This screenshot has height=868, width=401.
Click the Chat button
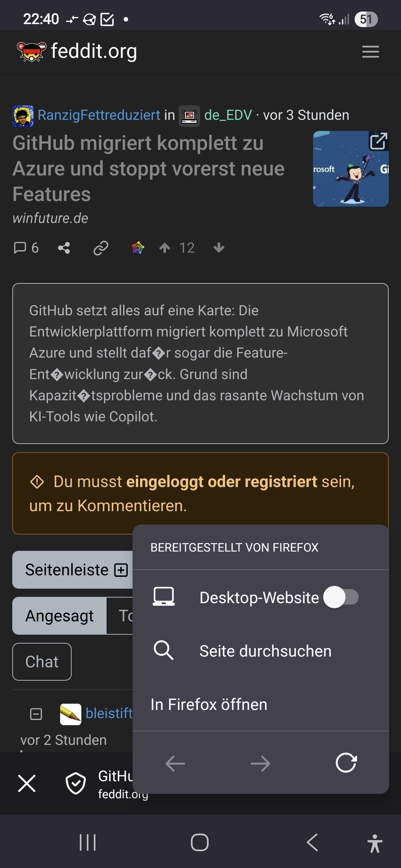coord(42,662)
